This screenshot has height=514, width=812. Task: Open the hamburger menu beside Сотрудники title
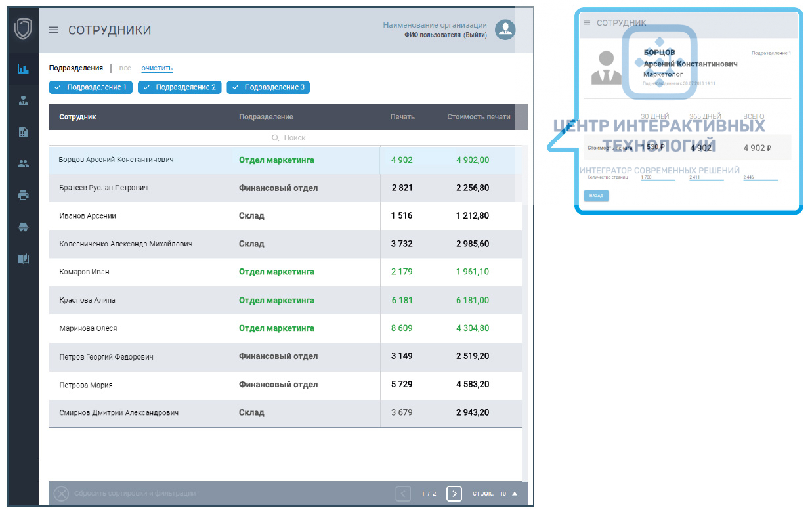(x=54, y=30)
